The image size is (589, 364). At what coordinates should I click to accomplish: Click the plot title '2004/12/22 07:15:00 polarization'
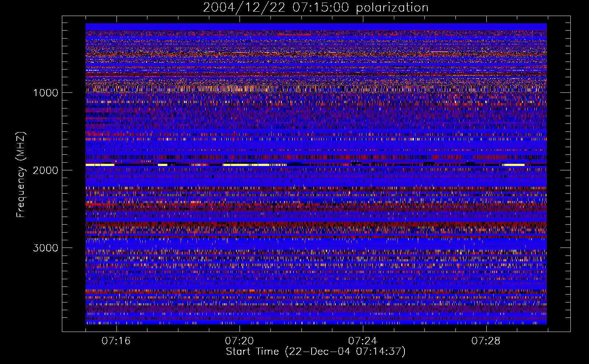(x=316, y=8)
